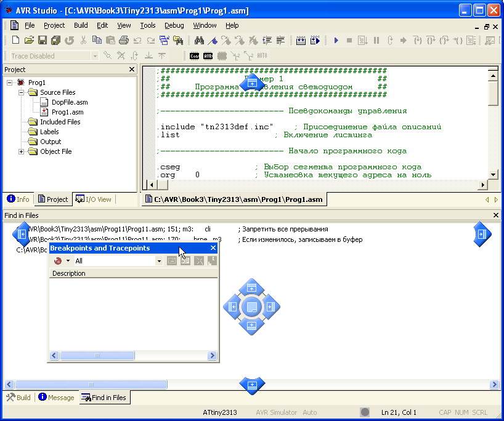Click ATtiny2313 in the status bar

220,412
